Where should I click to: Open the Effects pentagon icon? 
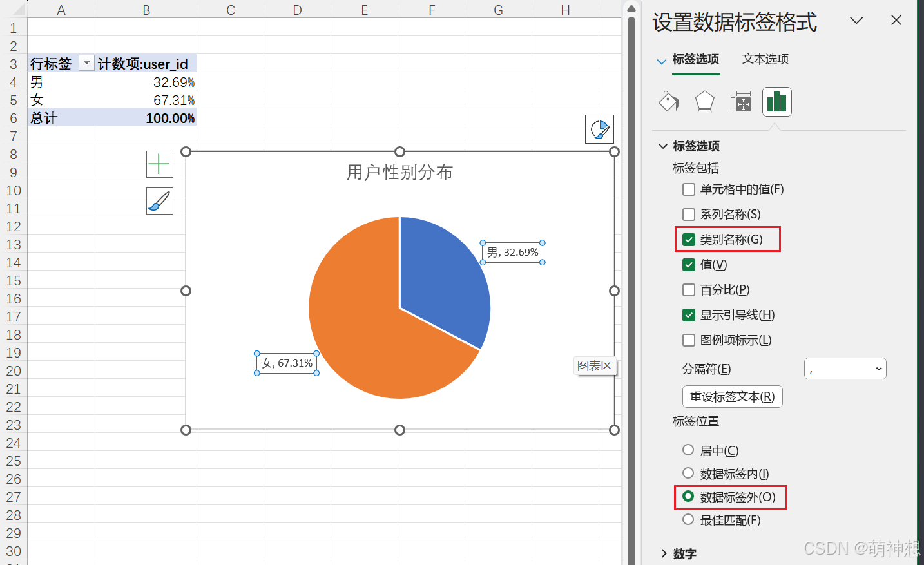point(705,102)
